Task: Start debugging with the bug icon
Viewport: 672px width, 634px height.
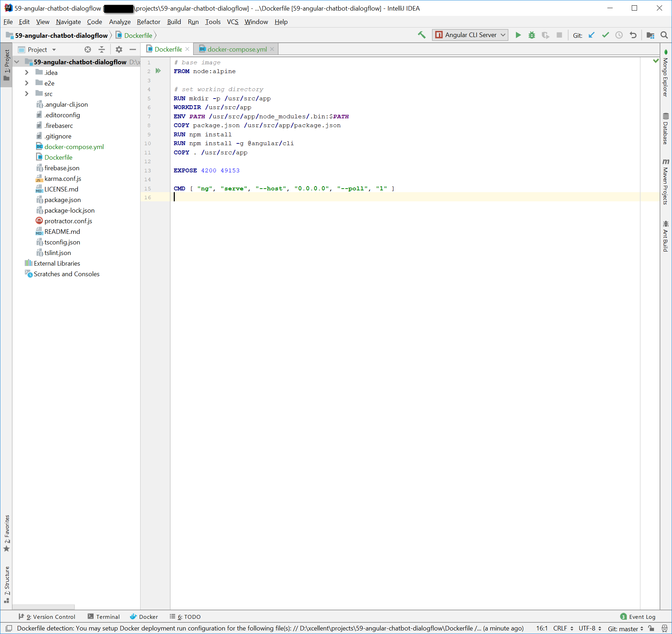Action: pyautogui.click(x=532, y=35)
